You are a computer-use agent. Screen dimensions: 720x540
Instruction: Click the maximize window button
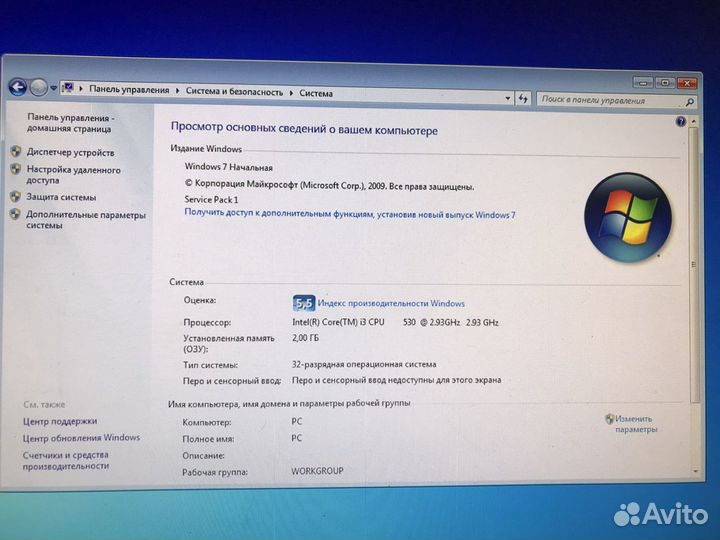click(664, 83)
